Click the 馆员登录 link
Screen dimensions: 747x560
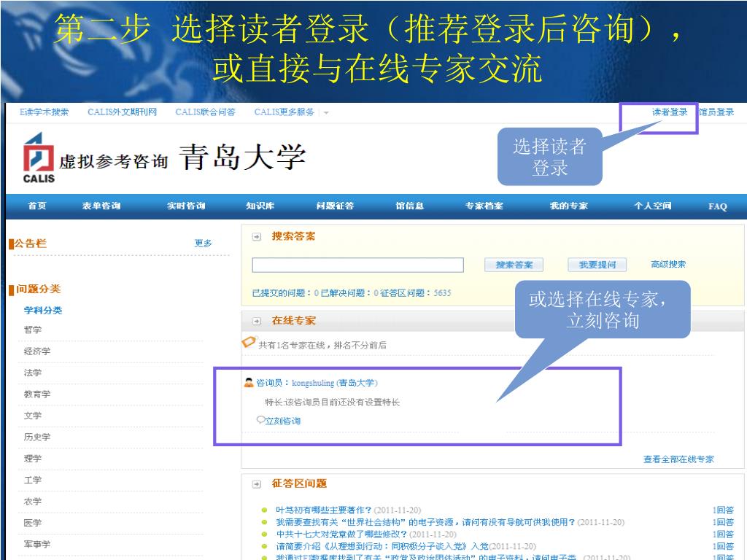716,112
